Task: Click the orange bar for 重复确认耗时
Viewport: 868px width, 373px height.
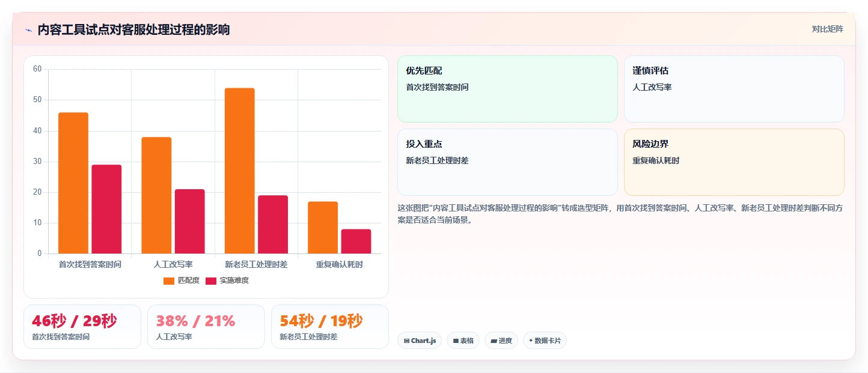Action: pos(323,228)
